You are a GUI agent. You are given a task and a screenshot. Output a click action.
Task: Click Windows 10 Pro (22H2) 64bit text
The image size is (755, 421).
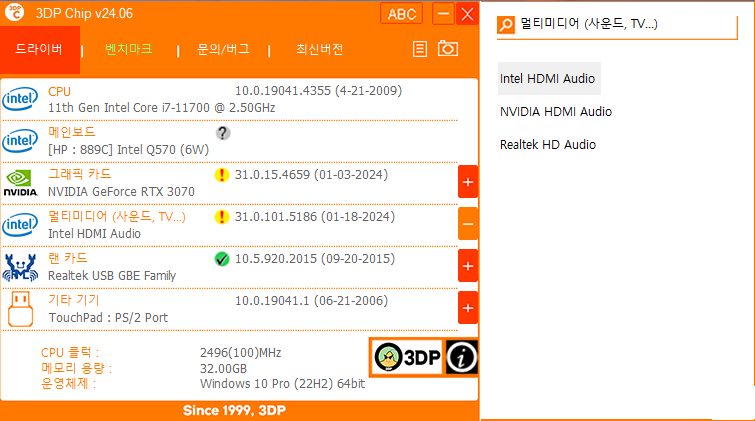pyautogui.click(x=282, y=384)
